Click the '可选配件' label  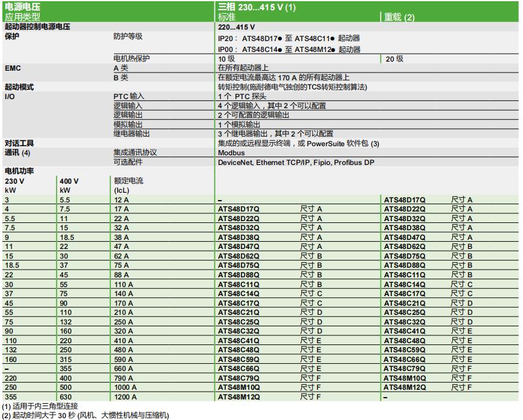pyautogui.click(x=128, y=161)
